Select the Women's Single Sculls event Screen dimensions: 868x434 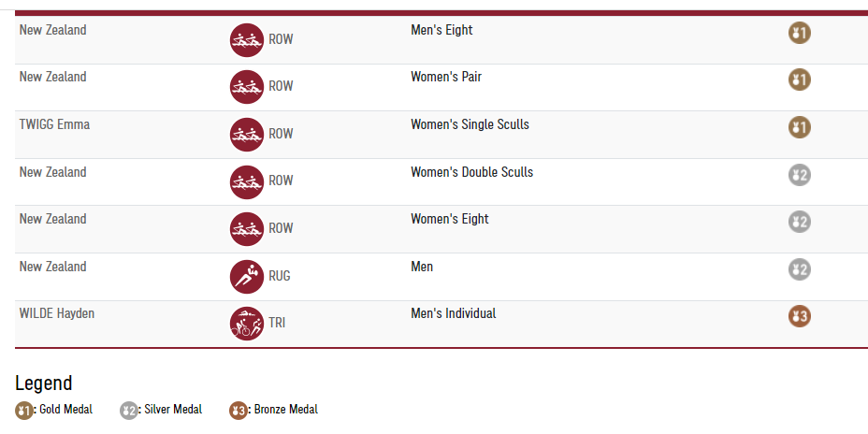click(x=470, y=124)
